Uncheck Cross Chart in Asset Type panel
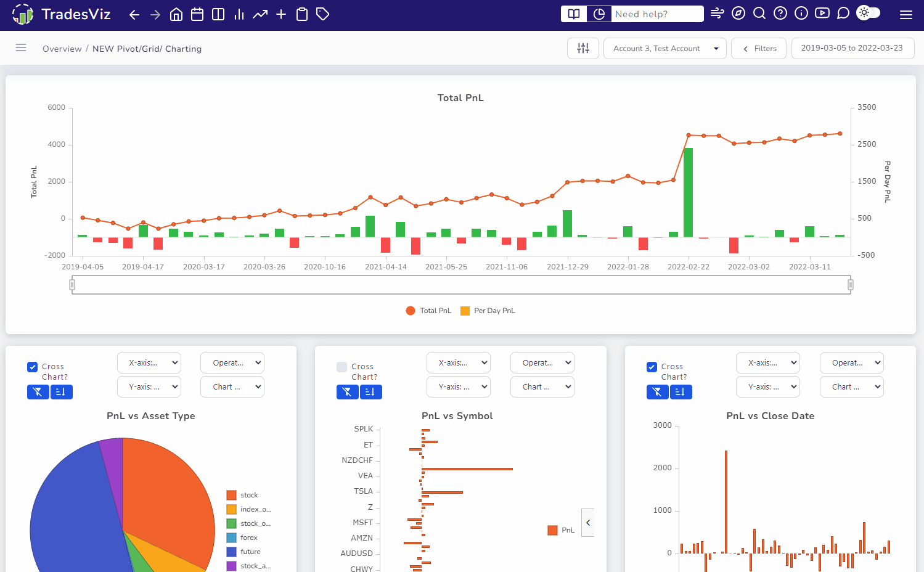Screen dimensions: 924x572 point(33,367)
